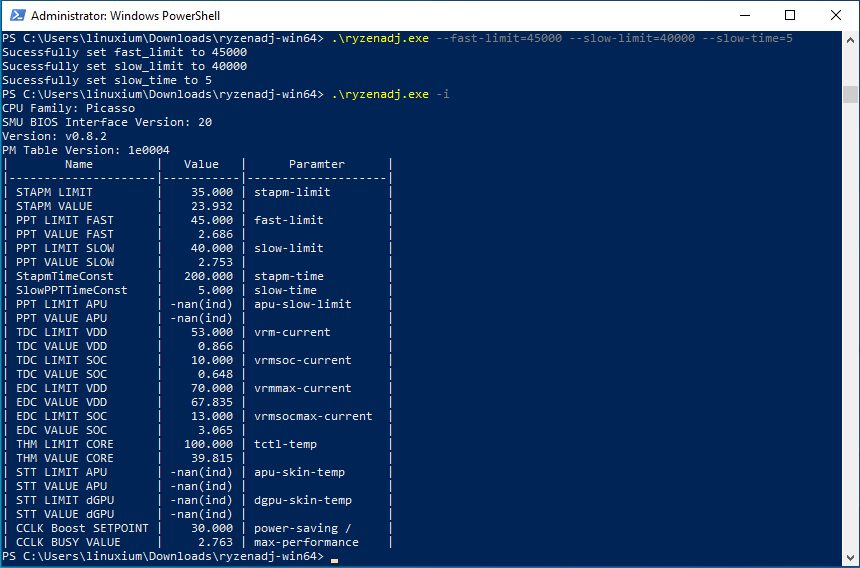Image resolution: width=860 pixels, height=568 pixels.
Task: Click the value 45.000
Action: [x=212, y=220]
